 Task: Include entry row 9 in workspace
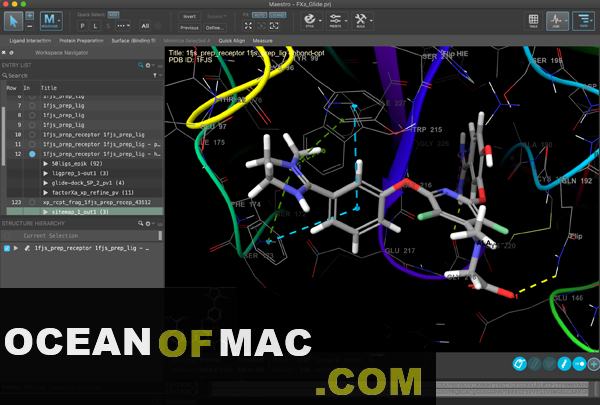click(32, 125)
